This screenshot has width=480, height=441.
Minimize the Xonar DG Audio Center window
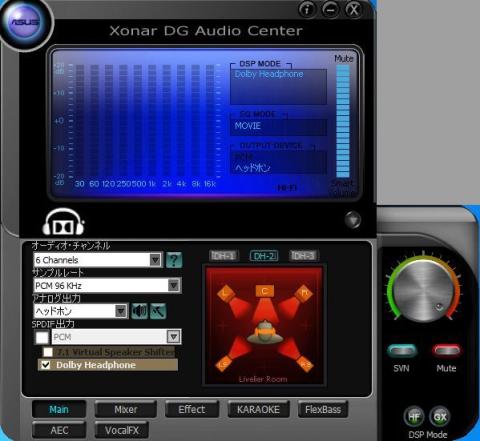[x=330, y=9]
